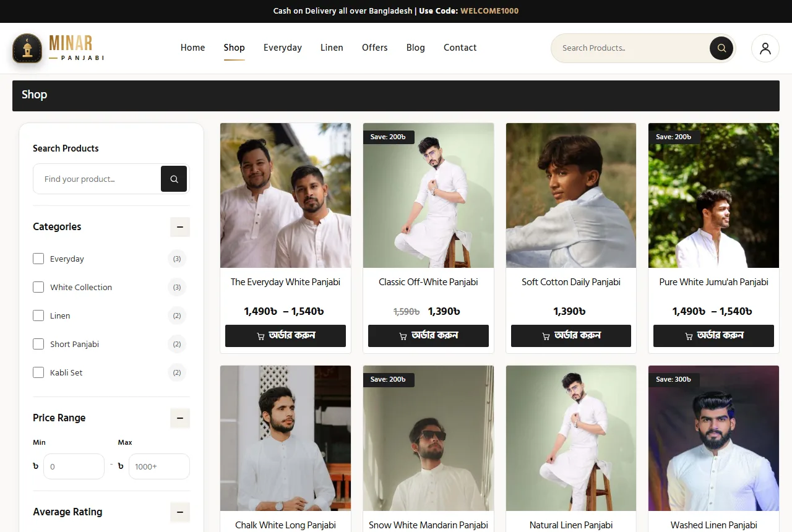Click the header search magnifier icon
Image resolution: width=792 pixels, height=532 pixels.
pyautogui.click(x=721, y=48)
